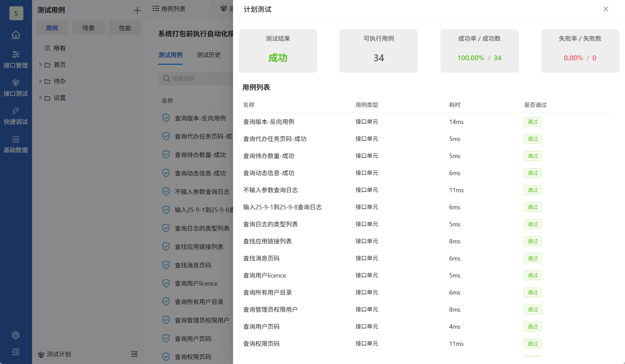Click the menu icon beside 测试计划
Viewport: 625px width, 364px height.
pyautogui.click(x=134, y=354)
